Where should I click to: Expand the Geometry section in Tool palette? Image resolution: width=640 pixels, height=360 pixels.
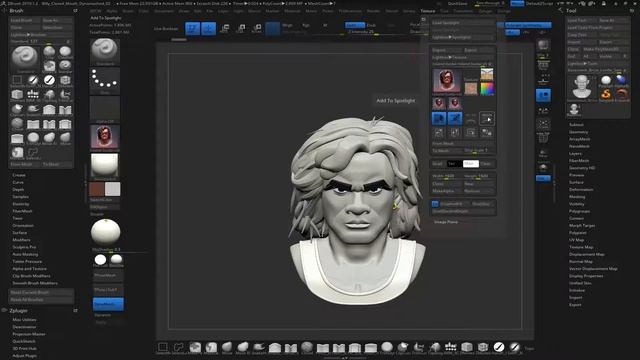579,132
